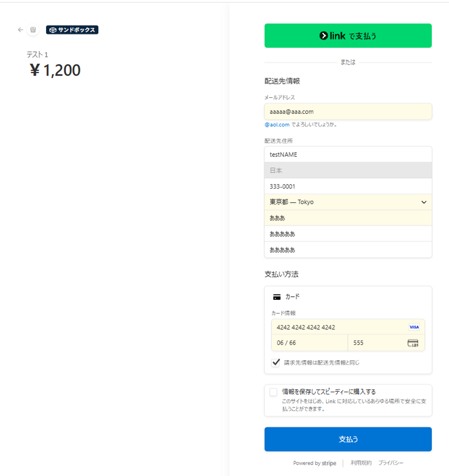Enable the save information for Link checkbox

273,392
